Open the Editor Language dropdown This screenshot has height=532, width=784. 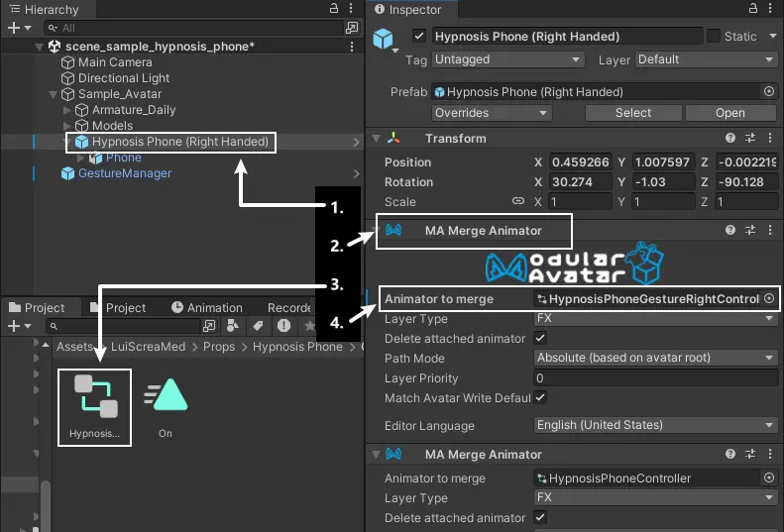pyautogui.click(x=656, y=425)
